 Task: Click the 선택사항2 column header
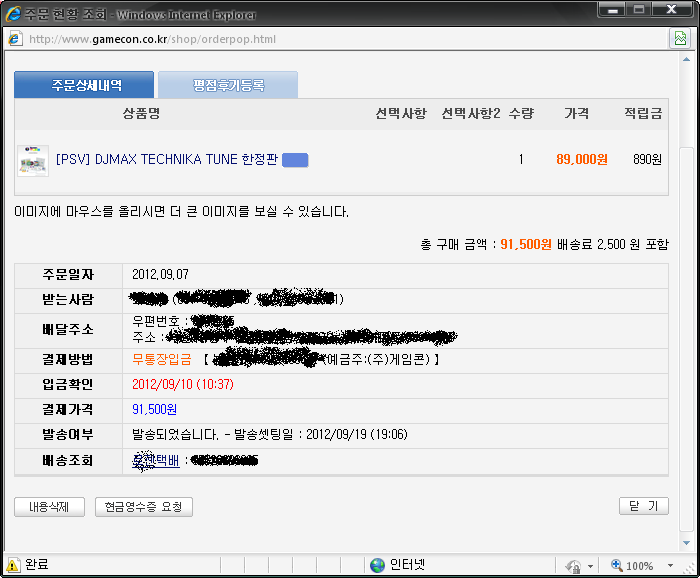pos(471,113)
